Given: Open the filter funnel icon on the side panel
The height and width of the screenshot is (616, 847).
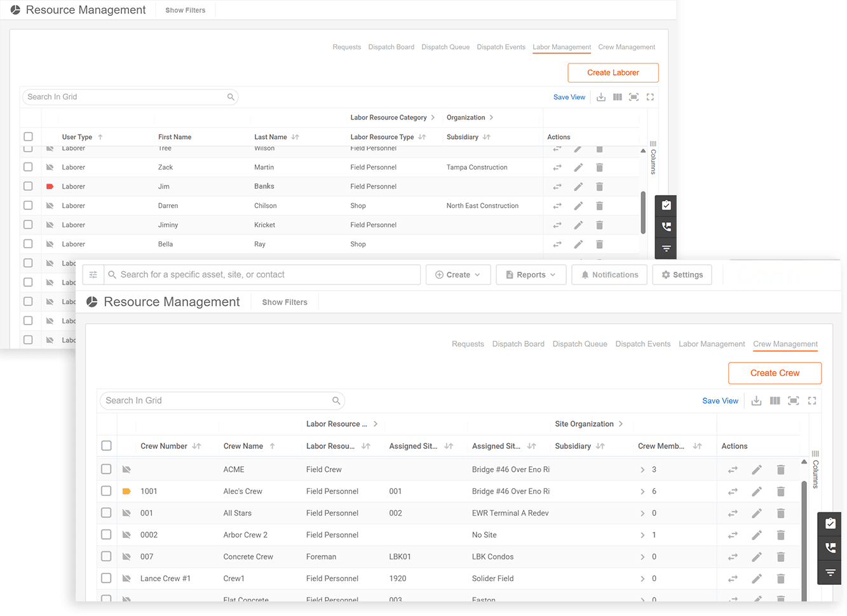Looking at the screenshot, I should pos(830,572).
